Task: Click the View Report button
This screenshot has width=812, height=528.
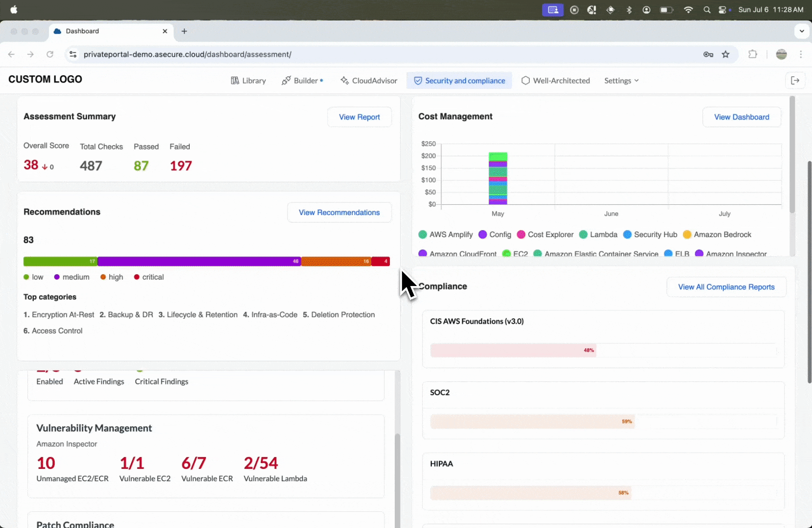Action: (x=359, y=117)
